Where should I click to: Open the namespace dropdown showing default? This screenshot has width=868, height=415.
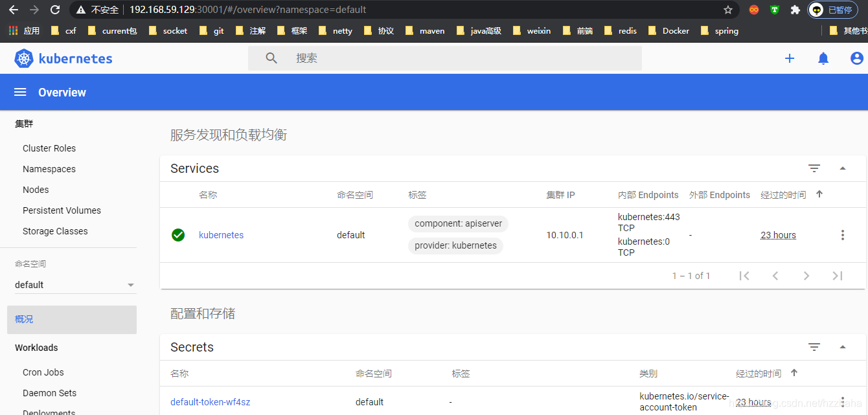coord(74,285)
